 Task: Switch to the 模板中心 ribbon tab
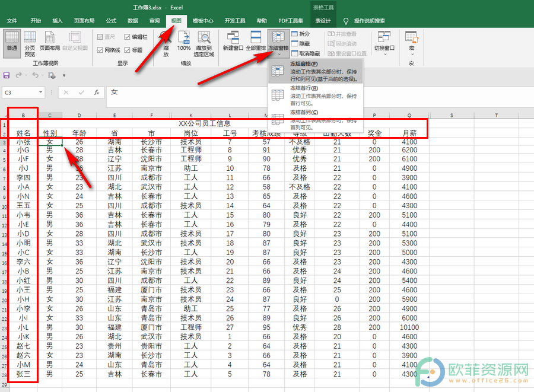coord(203,21)
